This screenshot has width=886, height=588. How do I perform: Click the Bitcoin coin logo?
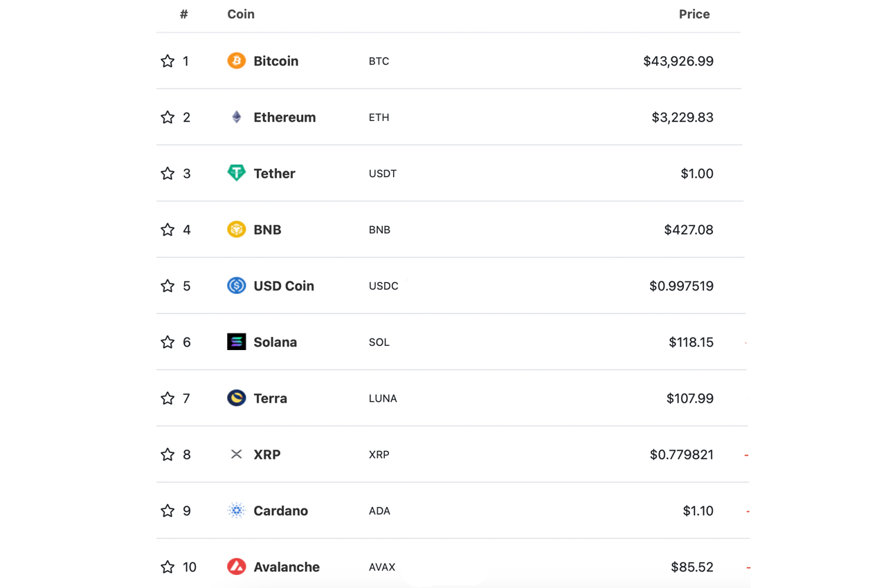(x=236, y=61)
